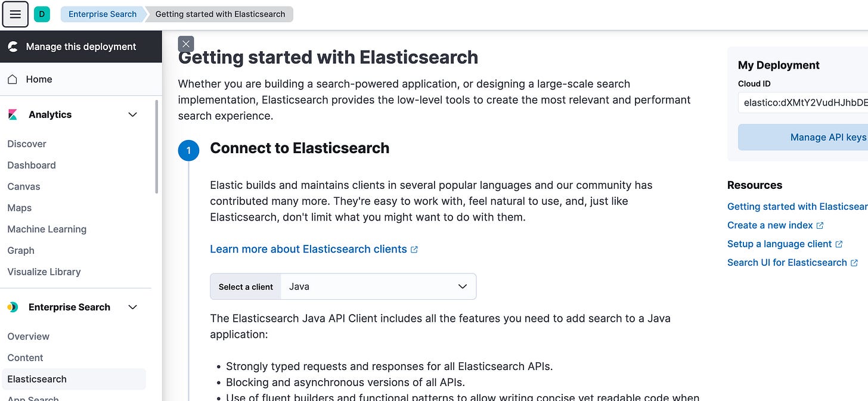Open Visualize Library in the sidebar
The image size is (868, 401).
(44, 272)
